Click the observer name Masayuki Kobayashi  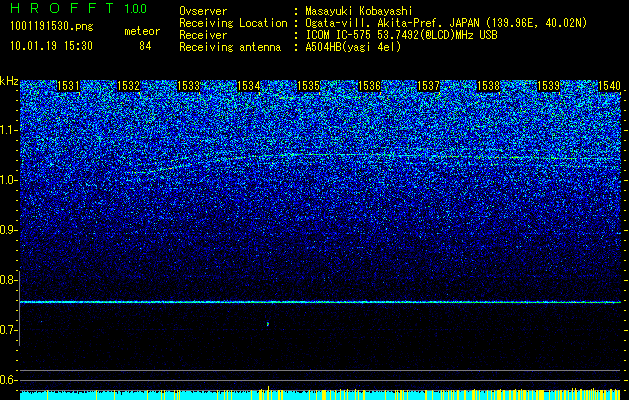coord(359,11)
